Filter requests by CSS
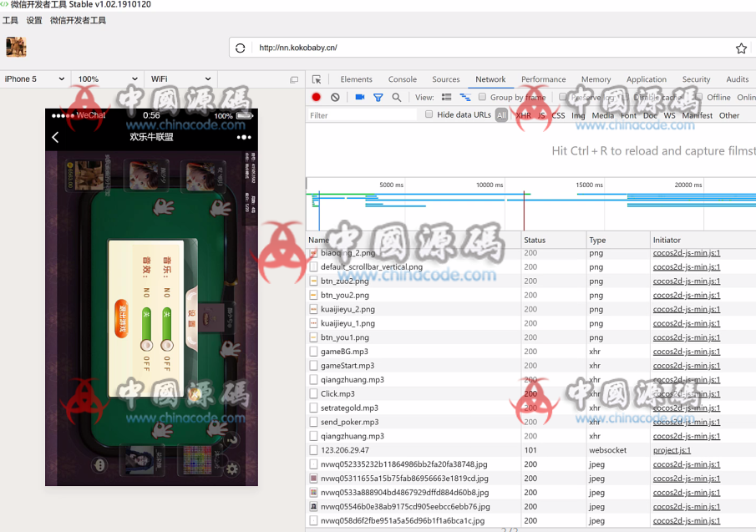The width and height of the screenshot is (756, 532). pyautogui.click(x=558, y=115)
